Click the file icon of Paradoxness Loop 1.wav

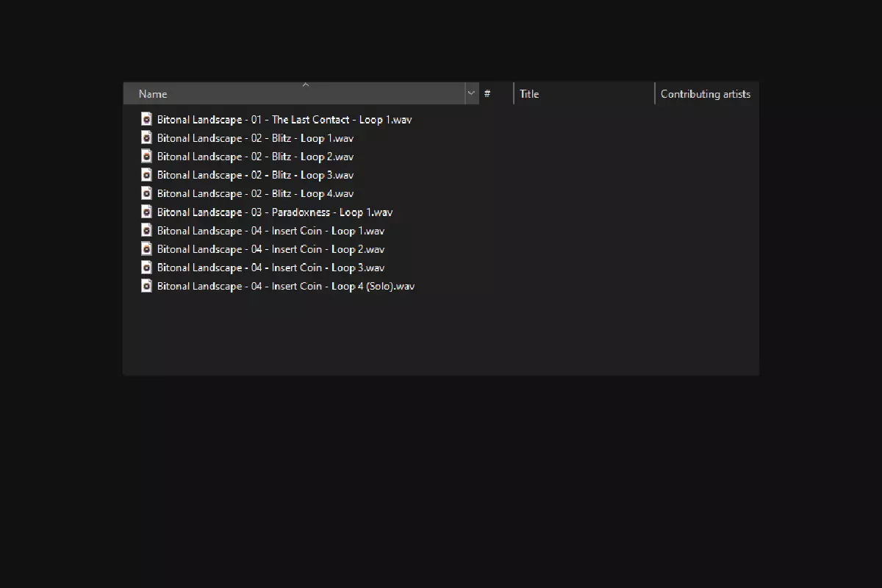(146, 212)
